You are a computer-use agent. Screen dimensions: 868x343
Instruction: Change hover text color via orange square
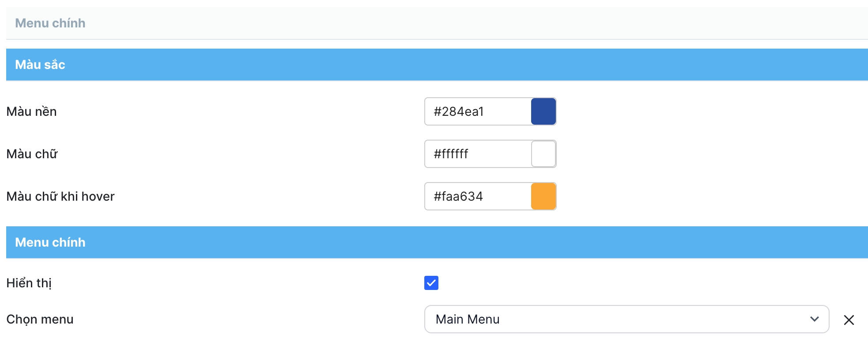pyautogui.click(x=543, y=196)
